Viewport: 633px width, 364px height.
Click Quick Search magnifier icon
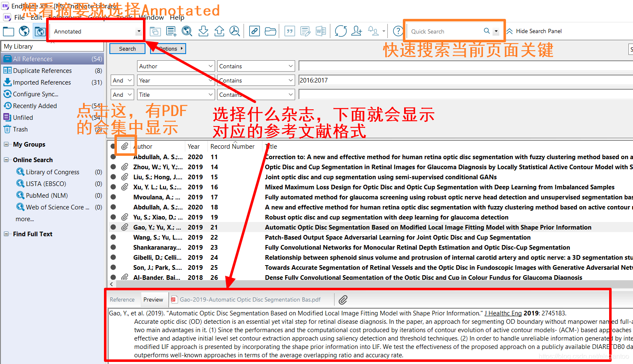(487, 31)
